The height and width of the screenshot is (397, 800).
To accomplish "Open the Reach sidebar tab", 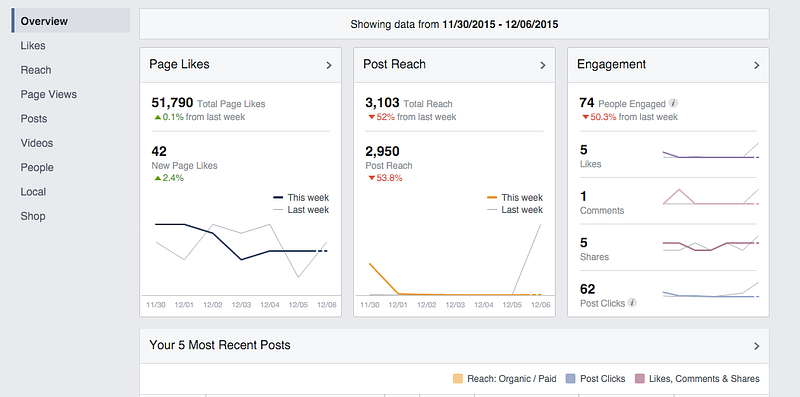I will (36, 70).
